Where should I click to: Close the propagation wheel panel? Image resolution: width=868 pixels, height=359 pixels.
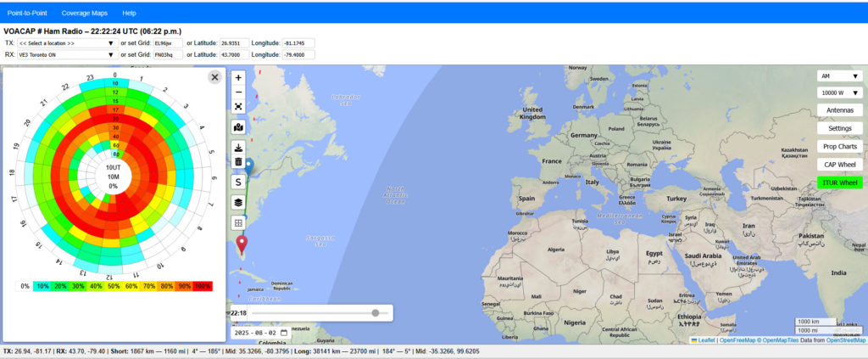pyautogui.click(x=214, y=77)
